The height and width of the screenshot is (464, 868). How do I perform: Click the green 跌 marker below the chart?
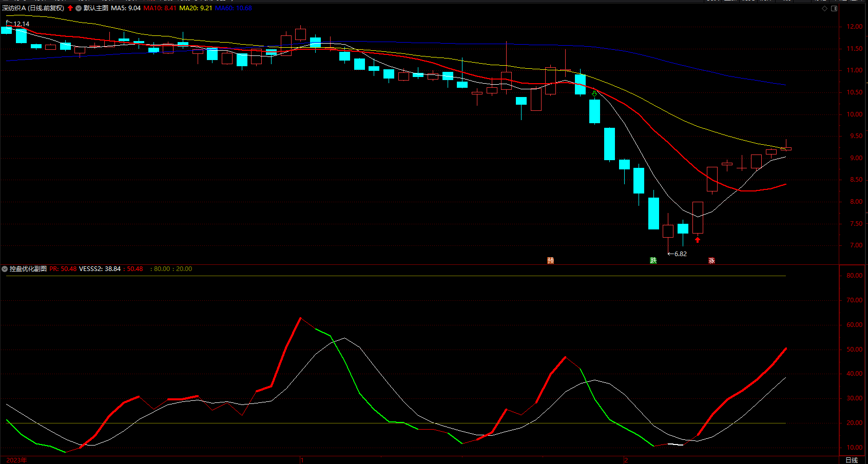653,261
